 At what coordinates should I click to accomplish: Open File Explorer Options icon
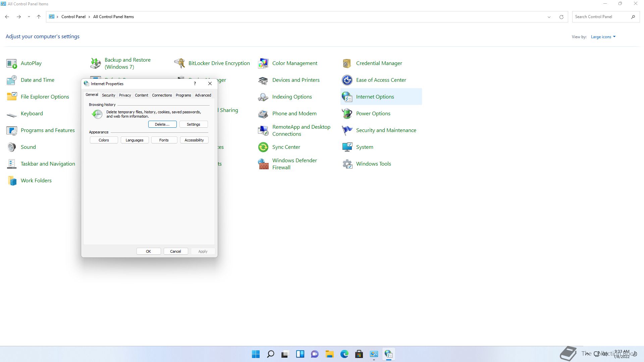click(12, 97)
